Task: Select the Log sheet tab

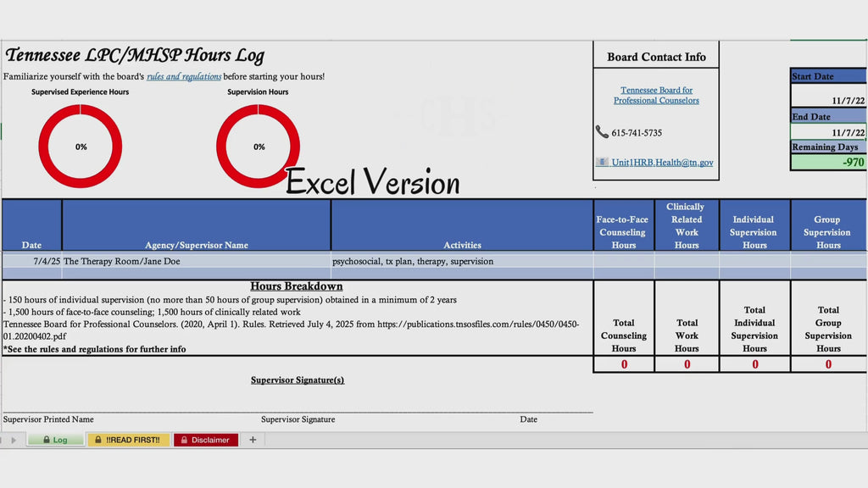Action: [56, 440]
